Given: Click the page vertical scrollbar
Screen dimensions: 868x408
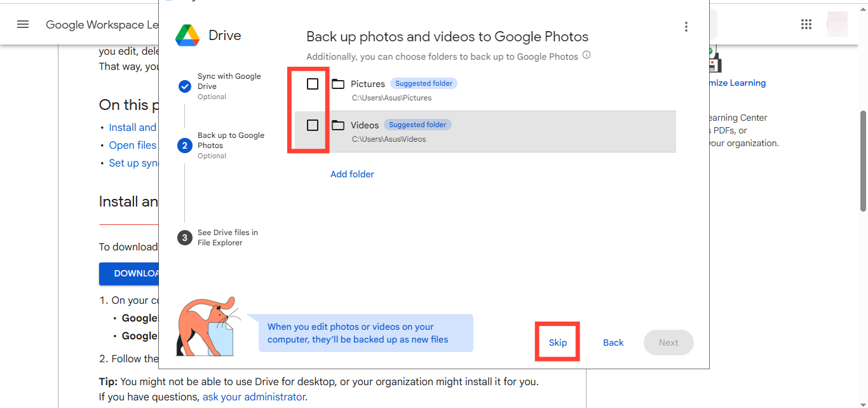Looking at the screenshot, I should (863, 161).
